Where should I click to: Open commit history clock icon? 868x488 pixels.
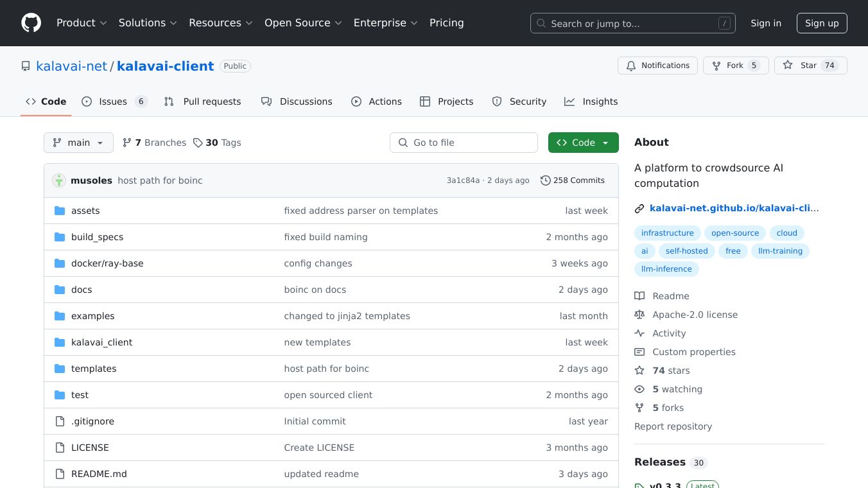click(546, 180)
